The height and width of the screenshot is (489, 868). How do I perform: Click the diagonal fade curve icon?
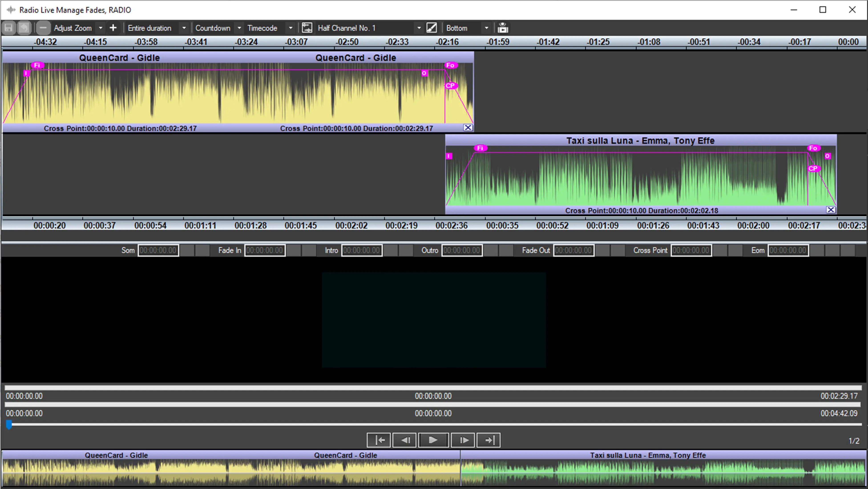432,28
